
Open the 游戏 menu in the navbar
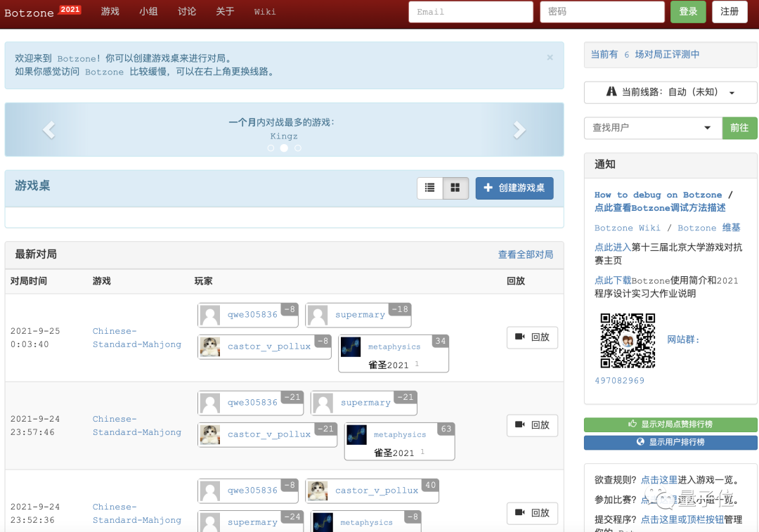pyautogui.click(x=110, y=11)
